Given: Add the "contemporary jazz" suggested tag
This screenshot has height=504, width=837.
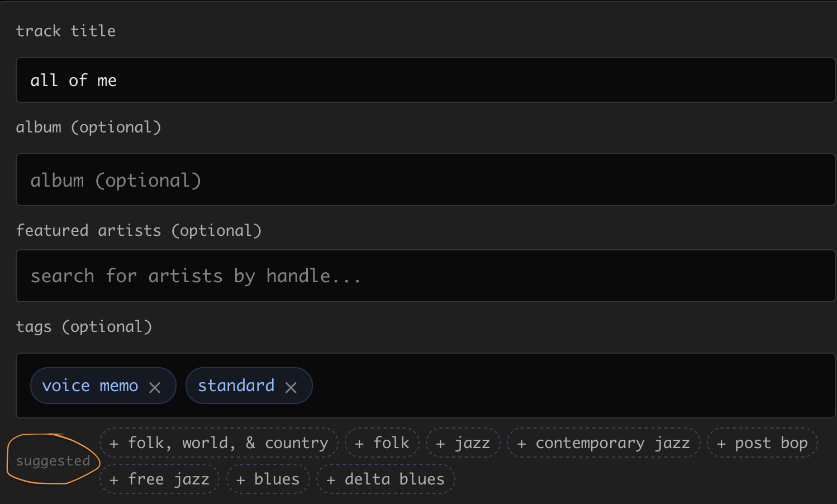Looking at the screenshot, I should coord(603,443).
